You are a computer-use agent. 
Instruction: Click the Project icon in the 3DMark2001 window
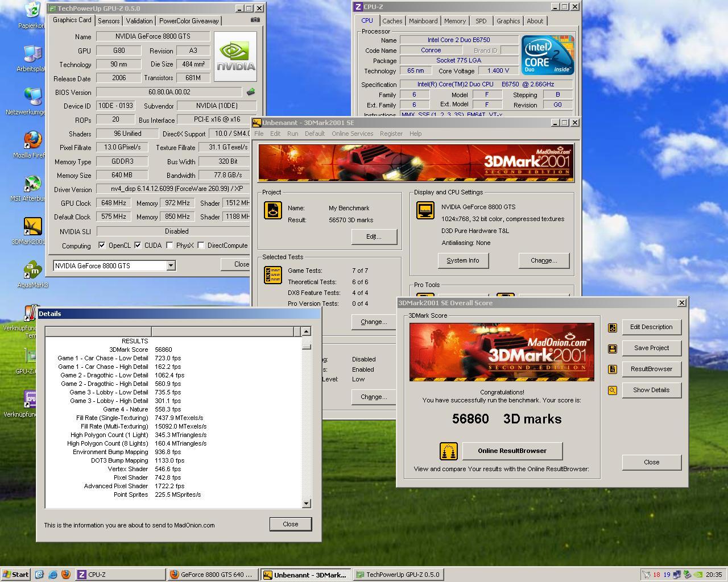[x=273, y=210]
